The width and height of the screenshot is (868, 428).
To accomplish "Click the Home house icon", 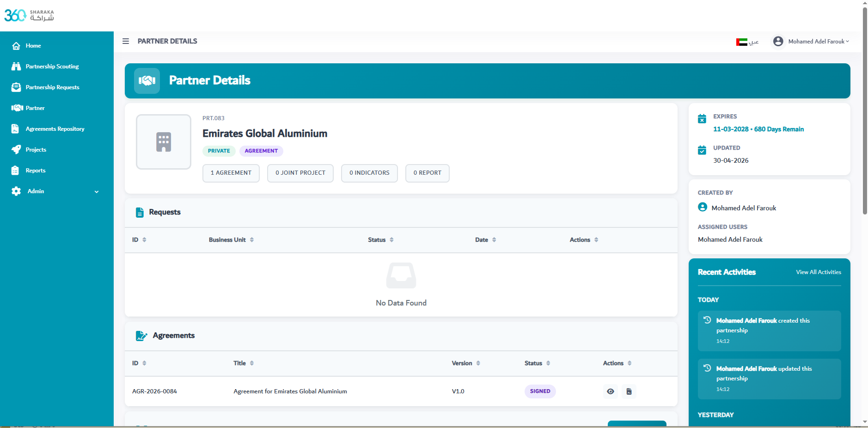I will (x=16, y=46).
